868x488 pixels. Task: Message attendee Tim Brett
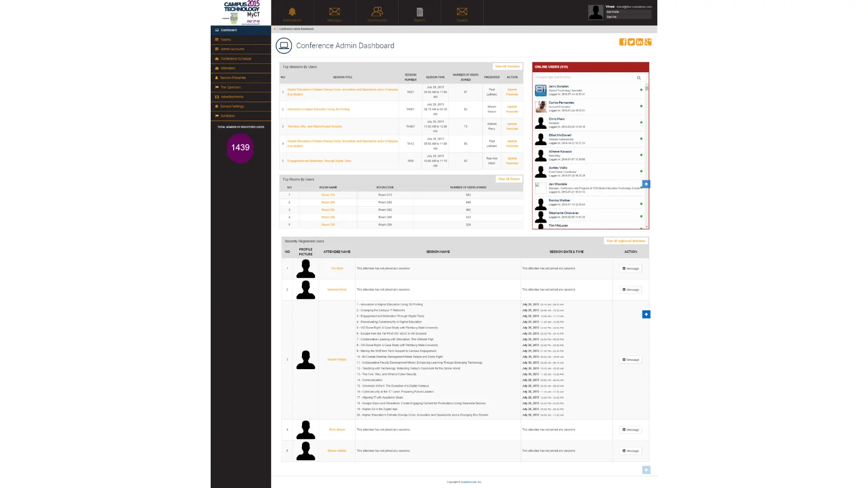pyautogui.click(x=631, y=268)
